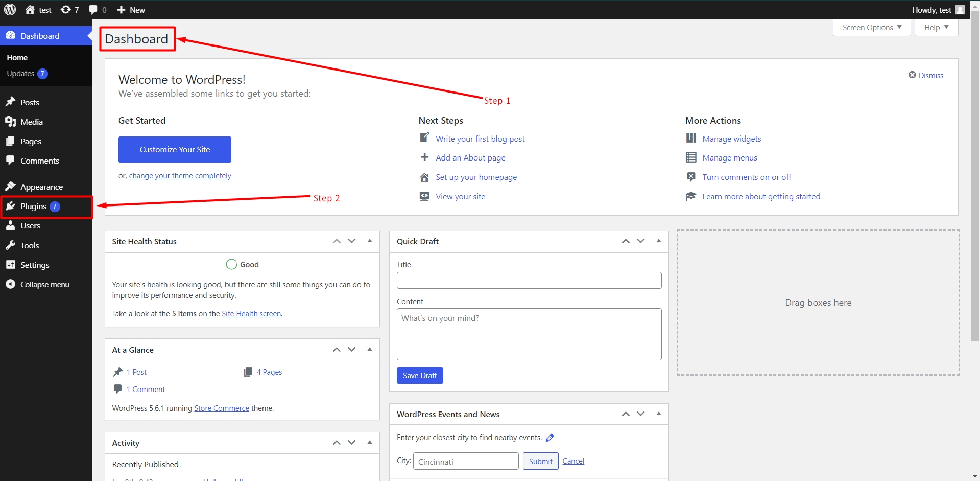The height and width of the screenshot is (481, 980).
Task: Click the Save Draft button
Action: [420, 375]
